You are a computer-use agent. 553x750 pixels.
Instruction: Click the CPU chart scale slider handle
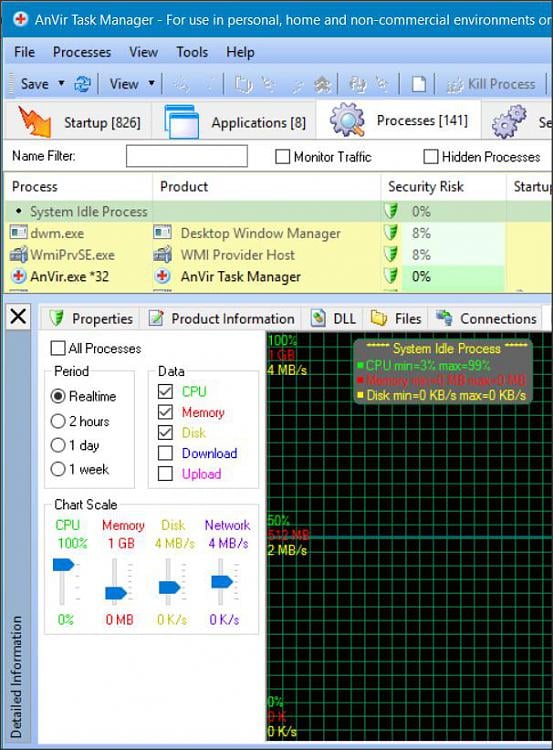(x=64, y=564)
